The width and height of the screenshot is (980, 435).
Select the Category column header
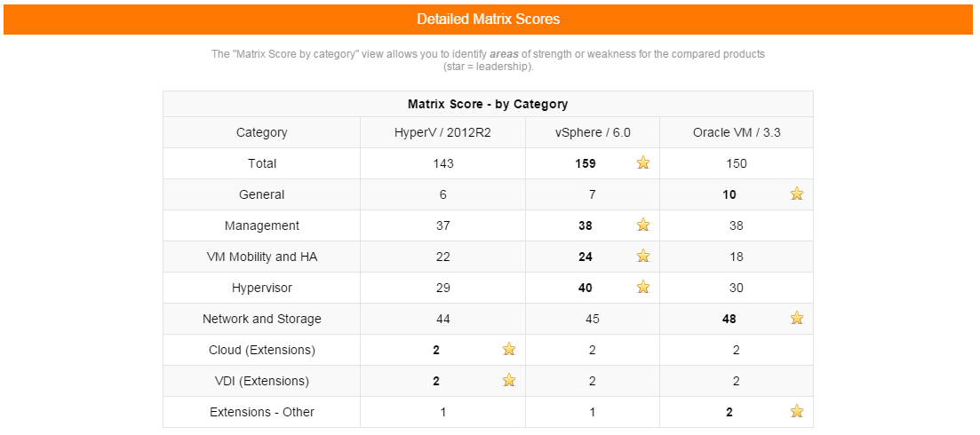click(262, 132)
